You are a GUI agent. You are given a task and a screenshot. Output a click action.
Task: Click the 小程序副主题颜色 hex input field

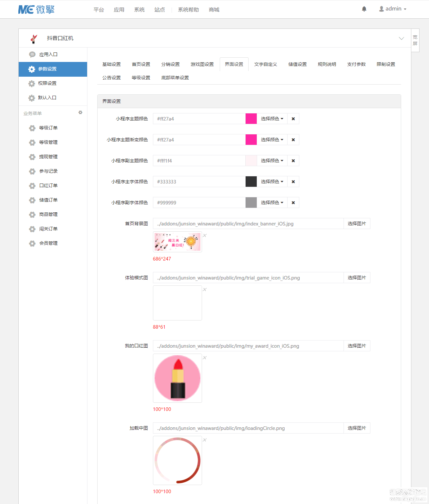tap(199, 161)
